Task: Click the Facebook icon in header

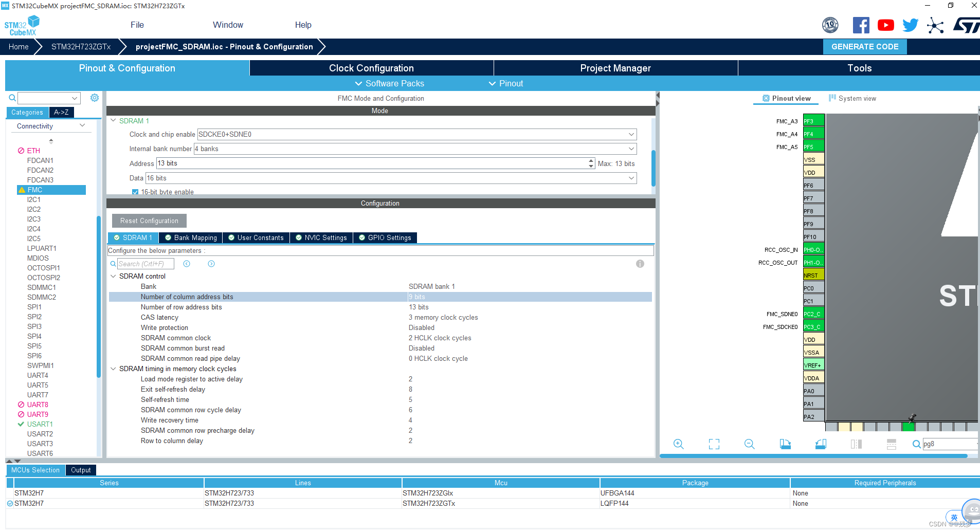Action: coord(861,25)
